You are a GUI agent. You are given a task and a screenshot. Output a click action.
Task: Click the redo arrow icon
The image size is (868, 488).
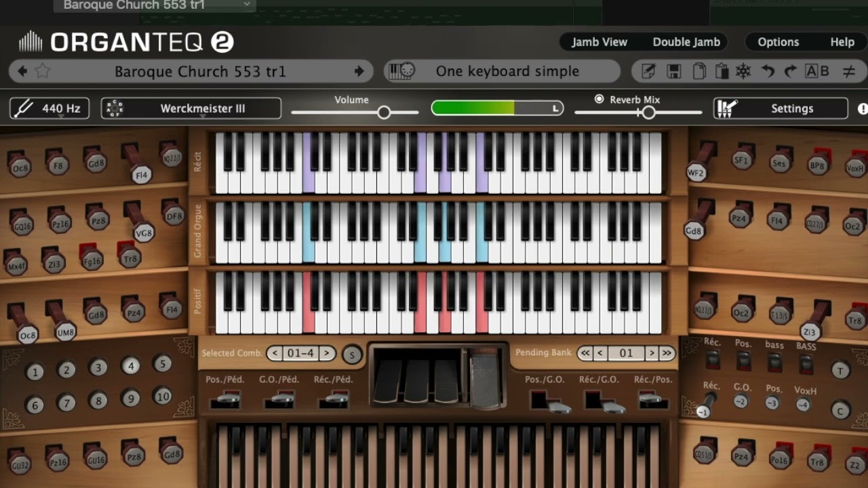tap(790, 71)
